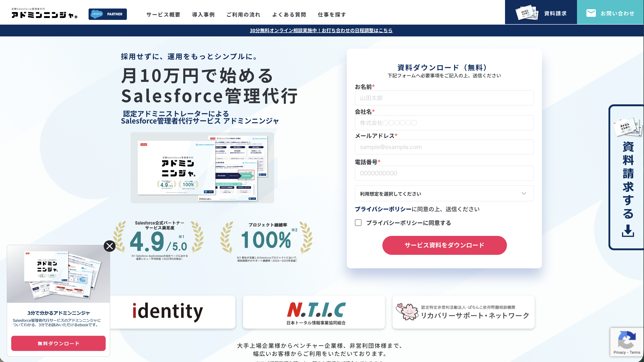Open 仕事を探す from the menu
644x362 pixels.
(331, 14)
